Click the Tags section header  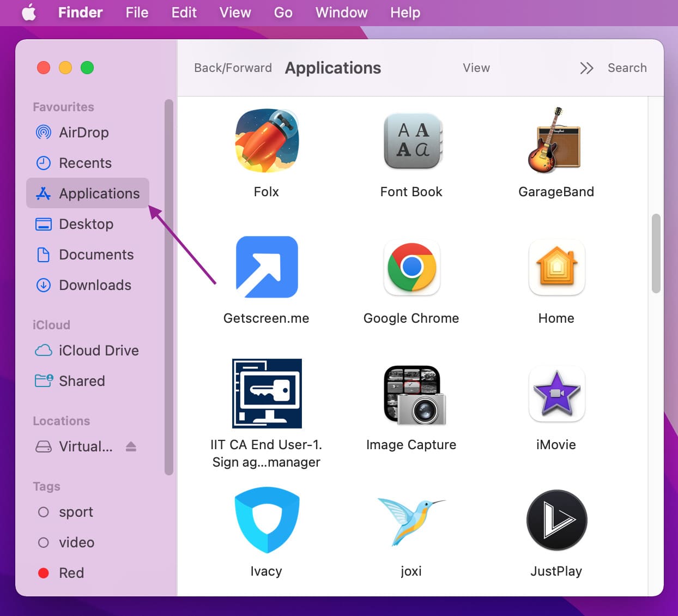coord(46,486)
